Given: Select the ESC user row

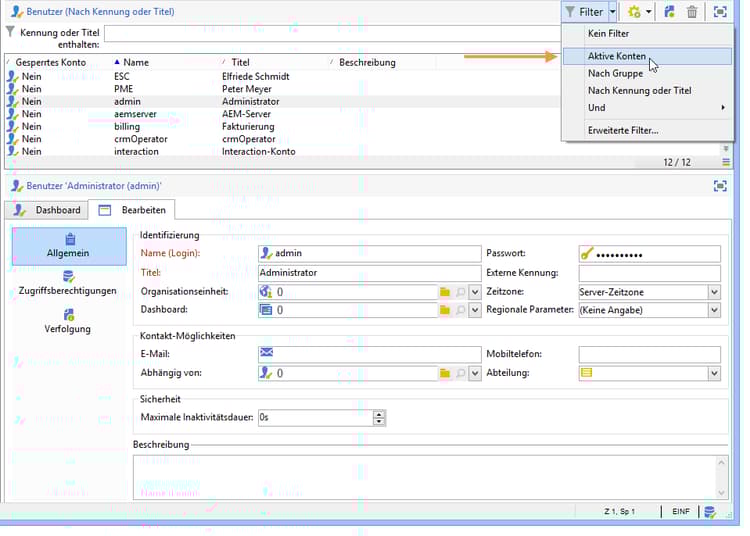Looking at the screenshot, I should (x=282, y=77).
